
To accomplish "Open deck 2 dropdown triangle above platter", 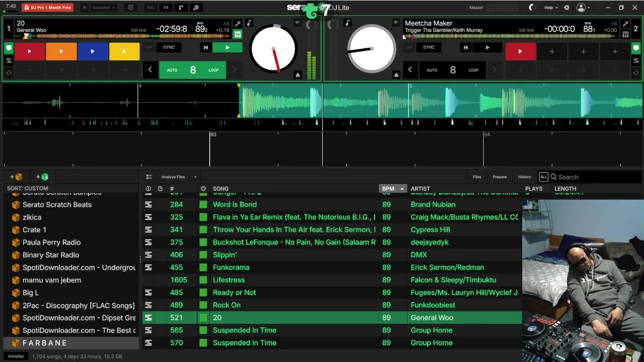I will coord(396,23).
